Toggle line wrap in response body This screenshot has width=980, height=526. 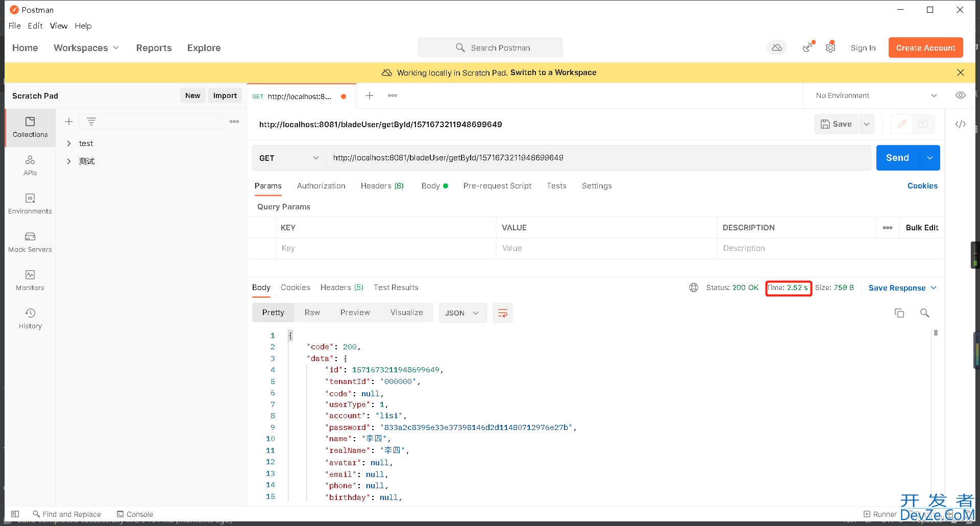coord(502,313)
